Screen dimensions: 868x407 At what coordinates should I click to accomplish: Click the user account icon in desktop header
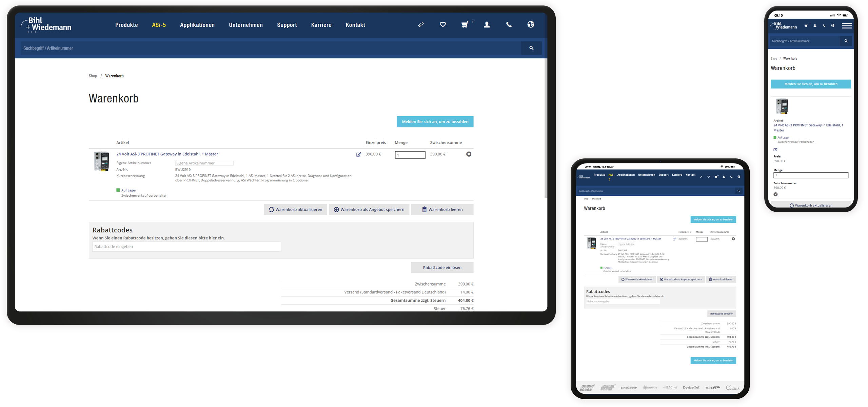(x=487, y=24)
